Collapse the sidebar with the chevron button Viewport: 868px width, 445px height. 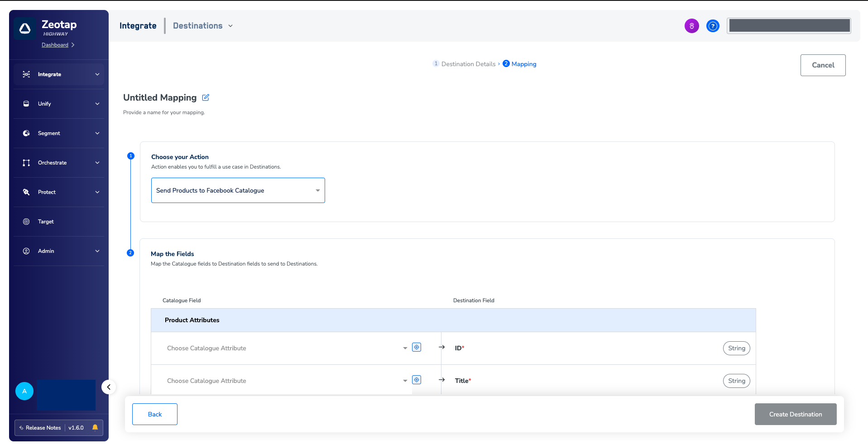pyautogui.click(x=109, y=387)
